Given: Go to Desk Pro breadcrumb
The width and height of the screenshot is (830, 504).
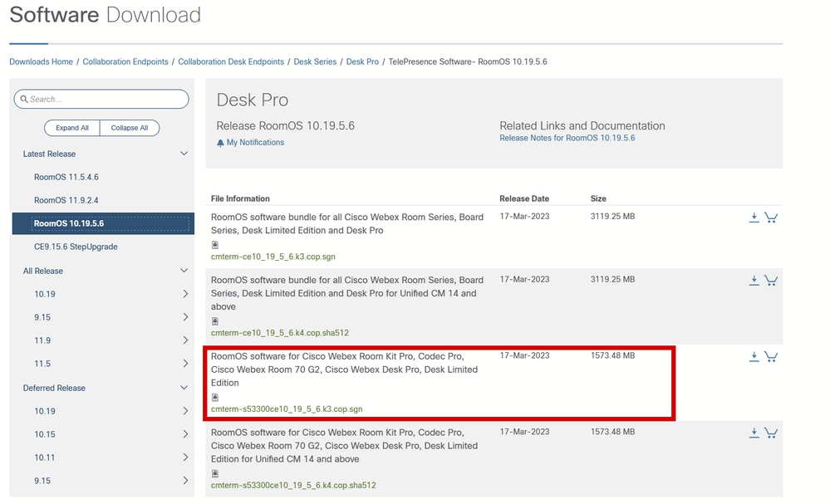Looking at the screenshot, I should (x=362, y=62).
